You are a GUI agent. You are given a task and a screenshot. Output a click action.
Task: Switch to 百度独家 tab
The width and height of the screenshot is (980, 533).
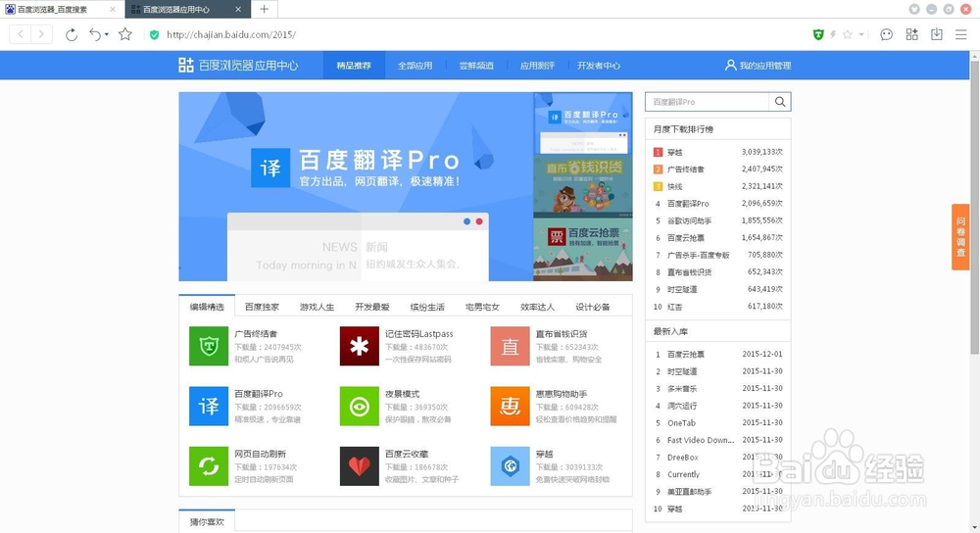[262, 306]
